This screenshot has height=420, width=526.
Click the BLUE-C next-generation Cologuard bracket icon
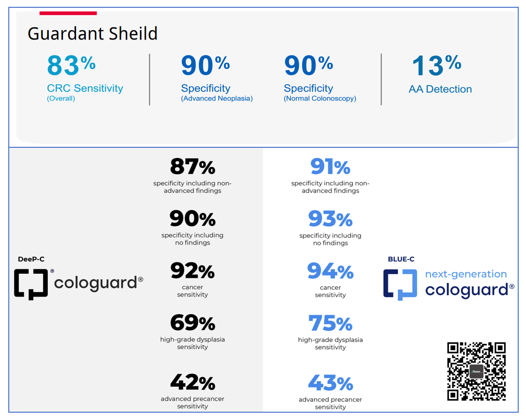(x=400, y=284)
